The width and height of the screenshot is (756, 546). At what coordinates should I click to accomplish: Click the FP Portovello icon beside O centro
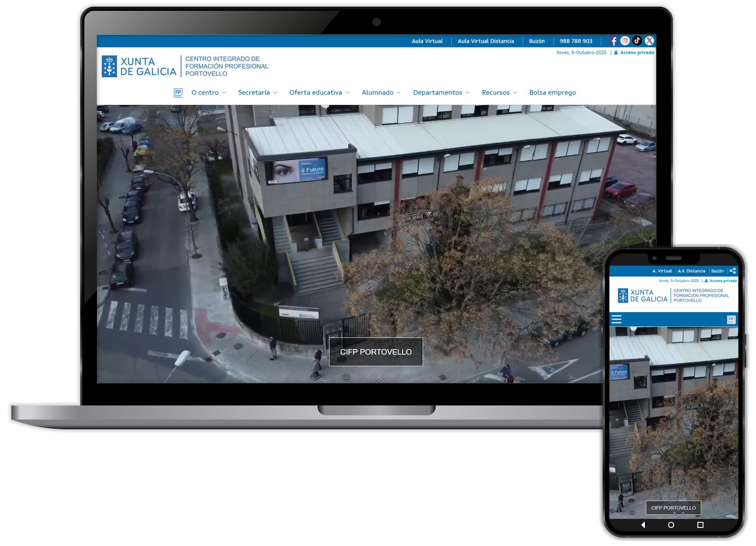(178, 93)
